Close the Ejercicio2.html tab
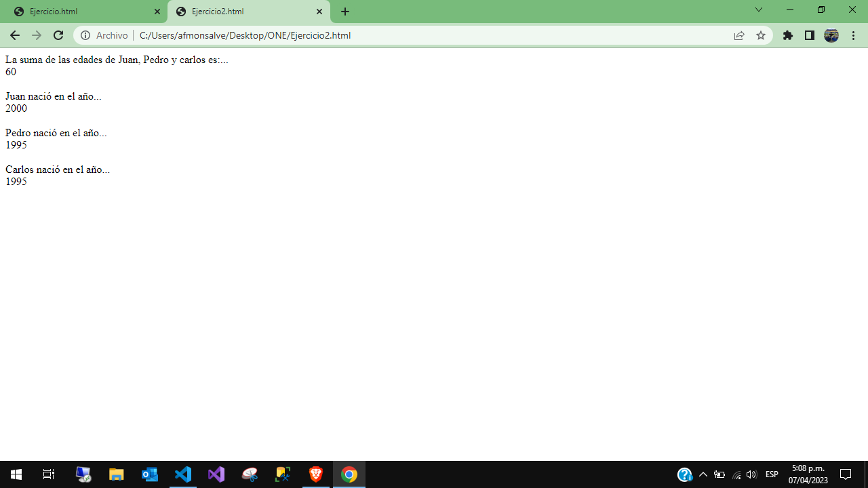 319,12
